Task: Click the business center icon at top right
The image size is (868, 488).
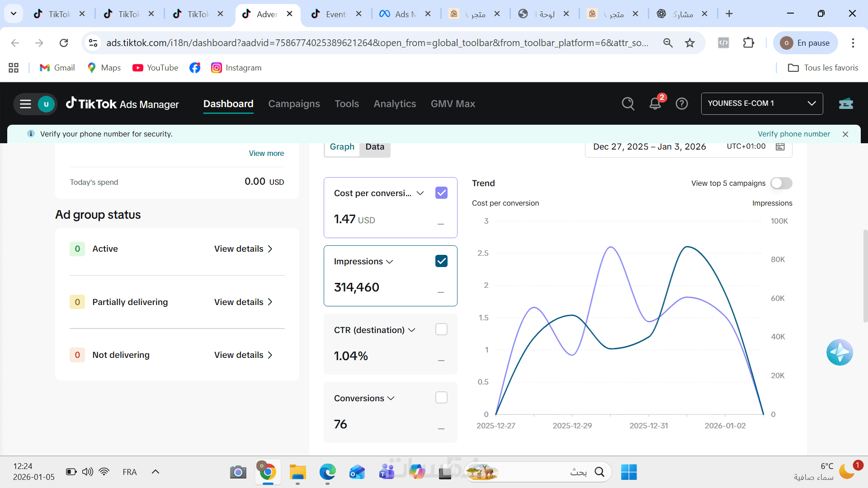Action: point(846,104)
